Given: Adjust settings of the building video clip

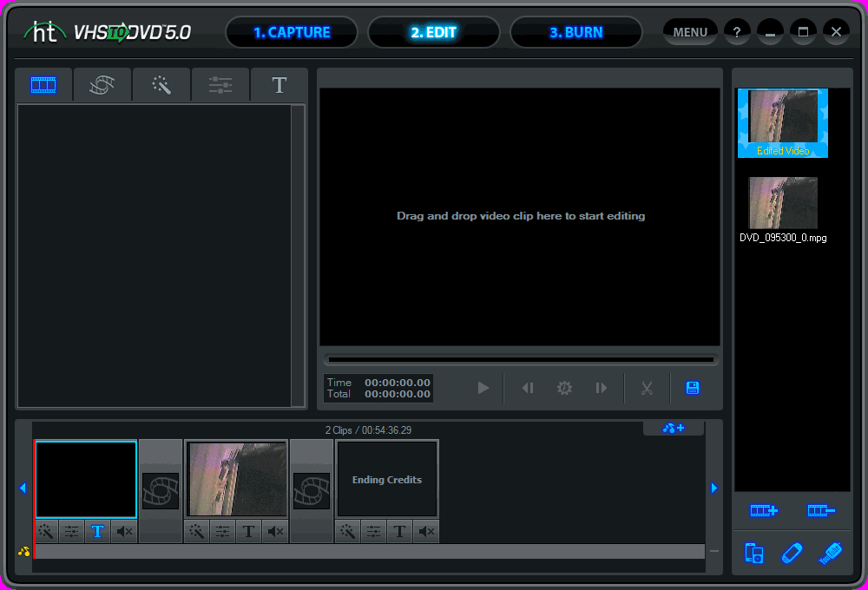Looking at the screenshot, I should [x=222, y=532].
